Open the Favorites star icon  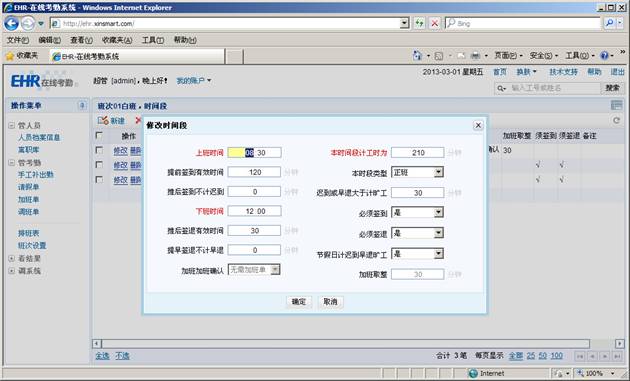point(10,56)
